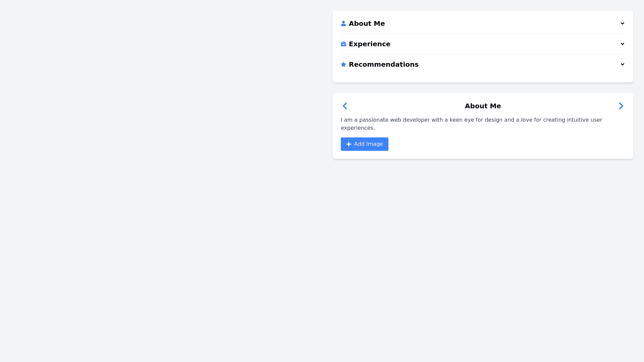Click the word experiences on second line

(x=358, y=128)
